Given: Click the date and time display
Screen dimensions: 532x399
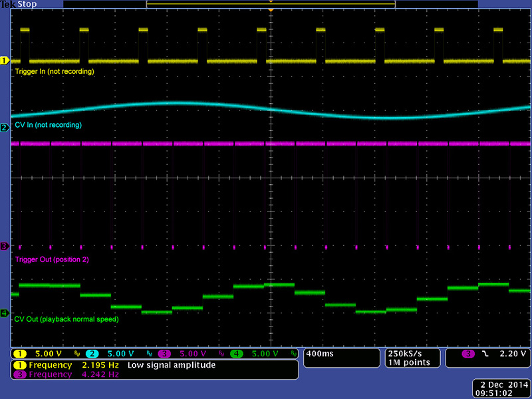Looking at the screenshot, I should 501,389.
